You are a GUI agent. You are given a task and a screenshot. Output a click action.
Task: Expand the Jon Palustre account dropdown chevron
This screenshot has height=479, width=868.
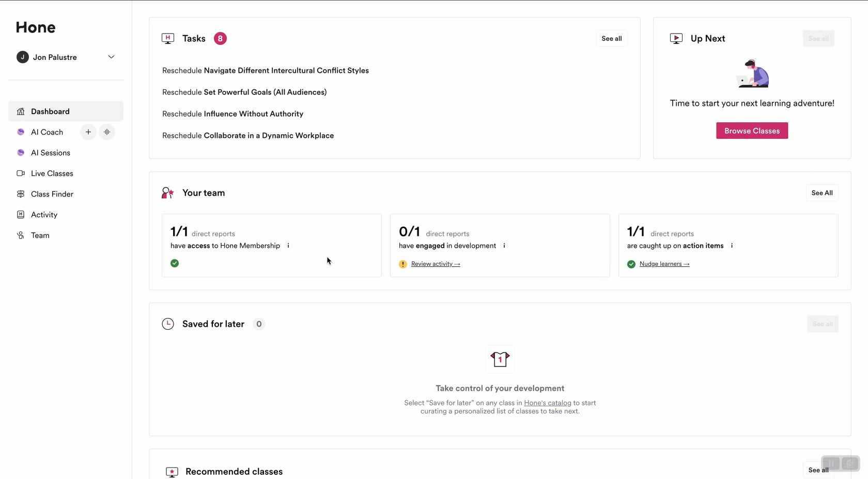[x=111, y=57]
